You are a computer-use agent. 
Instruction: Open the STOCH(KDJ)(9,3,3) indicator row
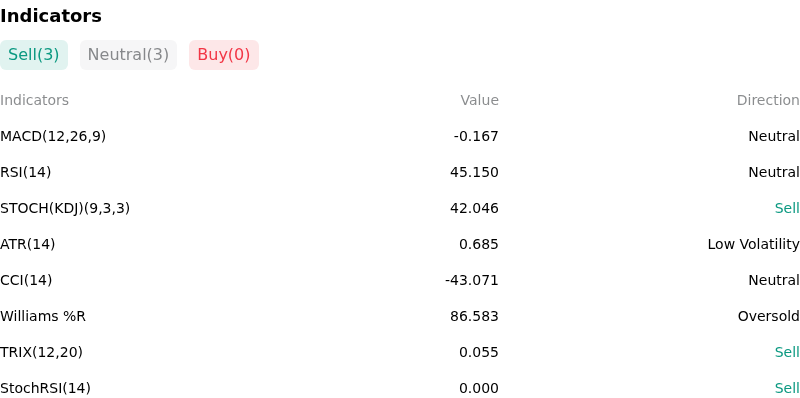[x=400, y=208]
